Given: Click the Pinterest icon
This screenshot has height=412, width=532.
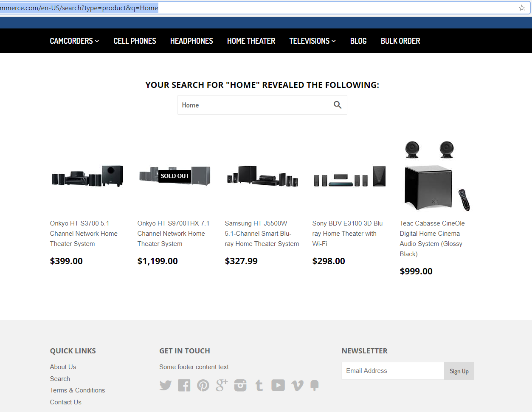Looking at the screenshot, I should click(203, 385).
